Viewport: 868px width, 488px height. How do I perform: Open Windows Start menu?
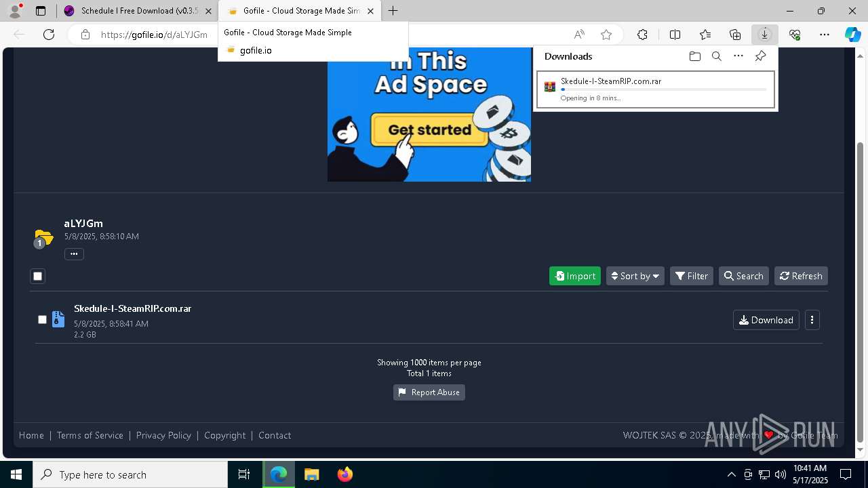click(16, 474)
